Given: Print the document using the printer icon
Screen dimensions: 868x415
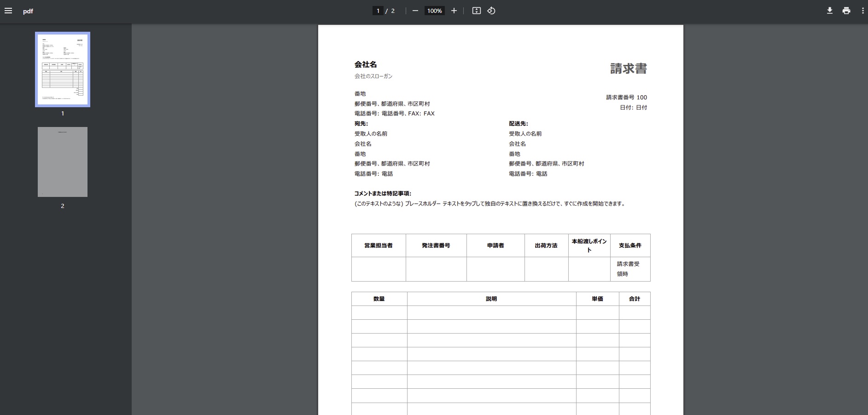Looking at the screenshot, I should tap(846, 11).
